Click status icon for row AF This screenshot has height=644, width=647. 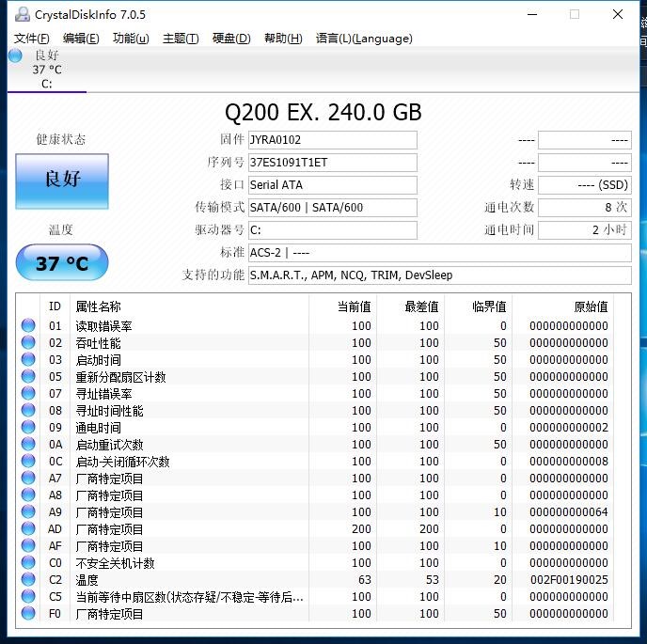coord(28,545)
